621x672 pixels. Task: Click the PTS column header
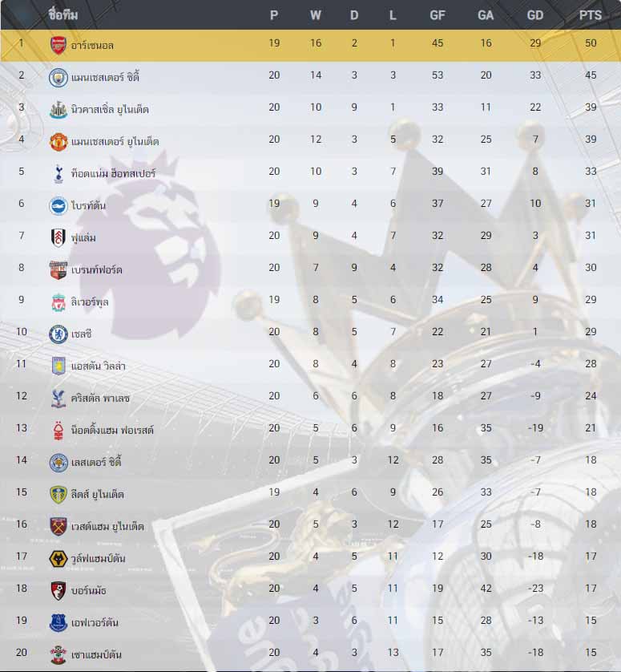coord(591,15)
